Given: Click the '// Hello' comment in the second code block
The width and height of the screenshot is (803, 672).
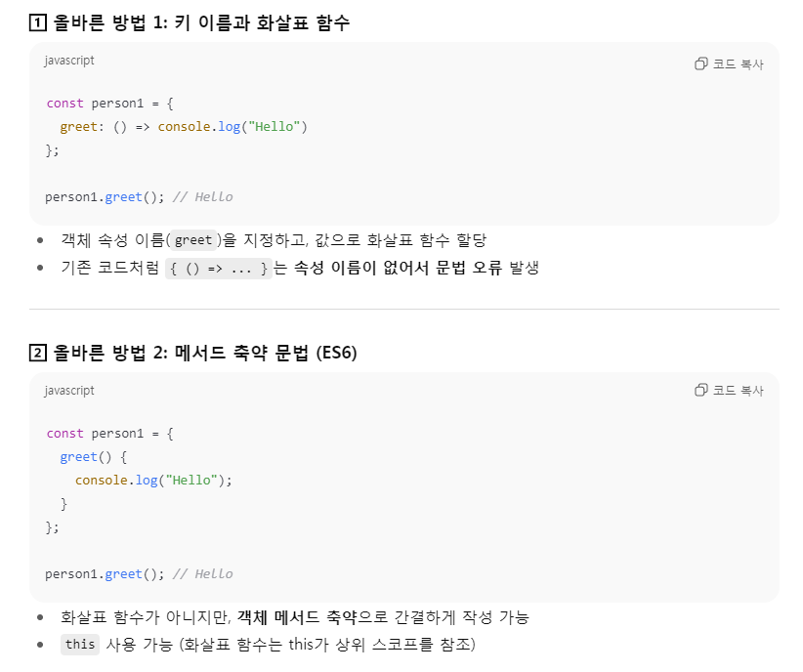Looking at the screenshot, I should point(203,574).
